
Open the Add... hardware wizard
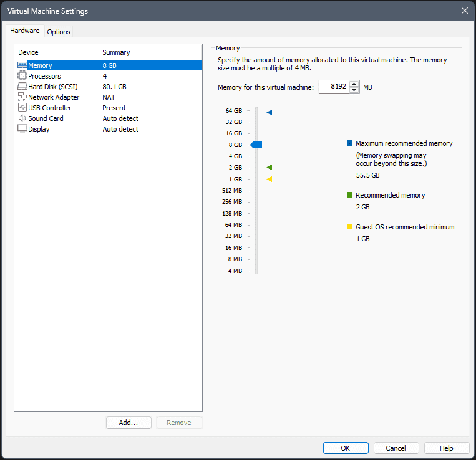pos(129,423)
